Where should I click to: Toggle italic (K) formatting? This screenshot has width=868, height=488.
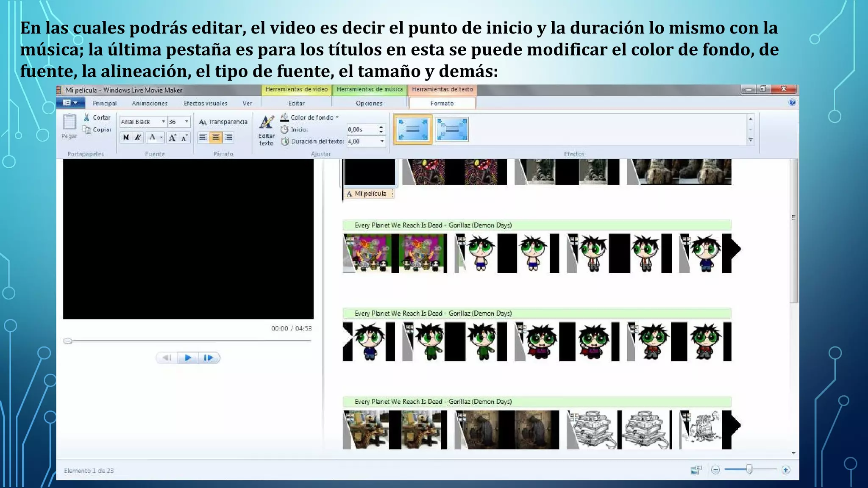click(x=138, y=137)
